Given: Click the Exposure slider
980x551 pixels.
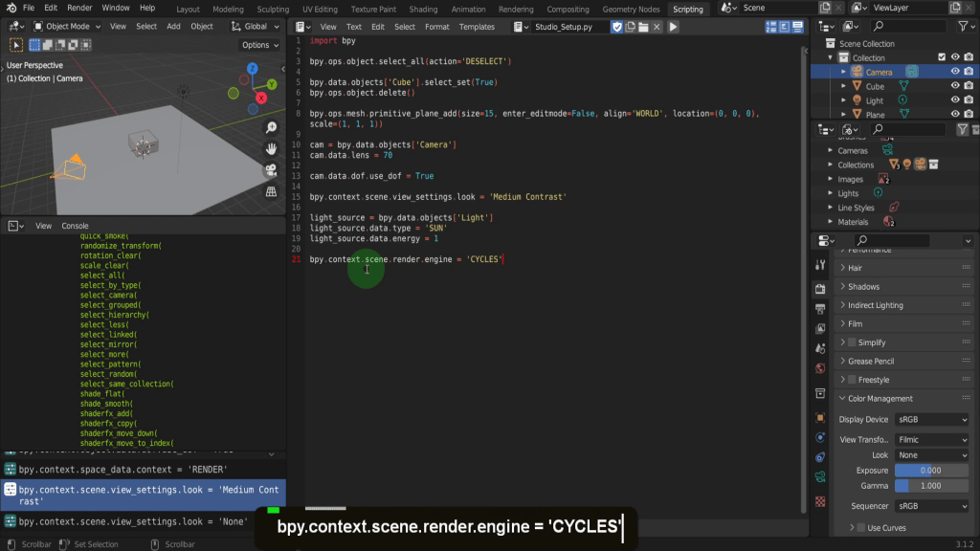Looking at the screenshot, I should [x=930, y=471].
